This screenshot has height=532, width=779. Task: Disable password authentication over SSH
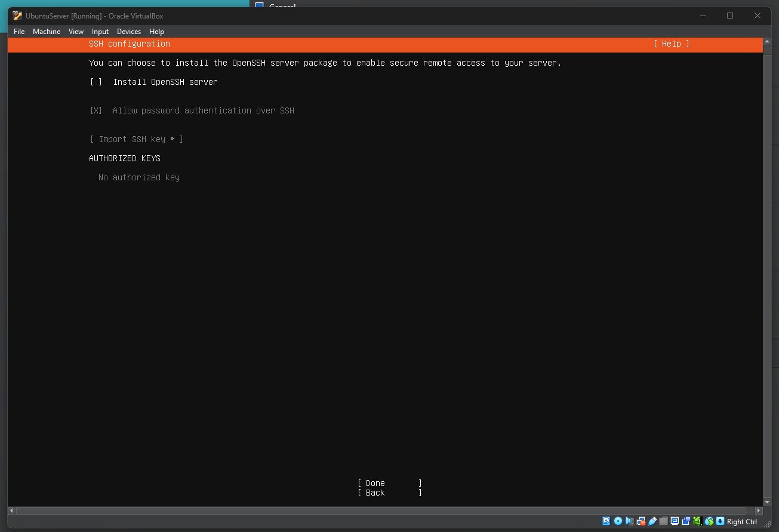96,110
